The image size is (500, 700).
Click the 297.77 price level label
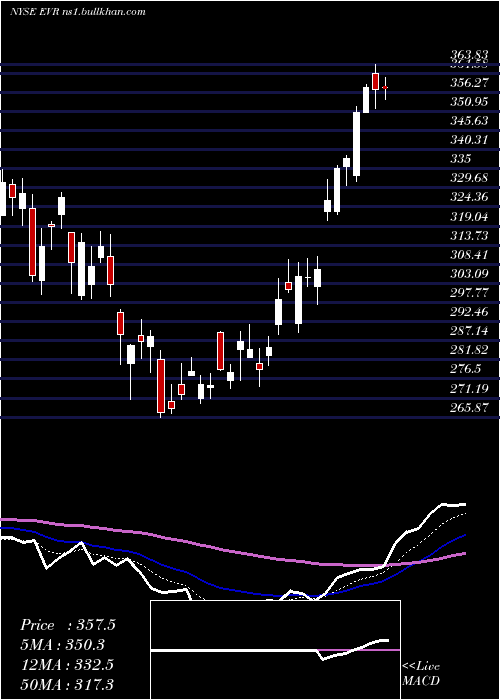click(x=469, y=292)
